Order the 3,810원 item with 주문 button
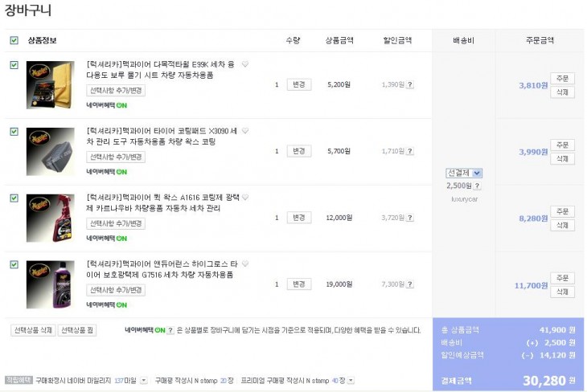 pos(562,79)
